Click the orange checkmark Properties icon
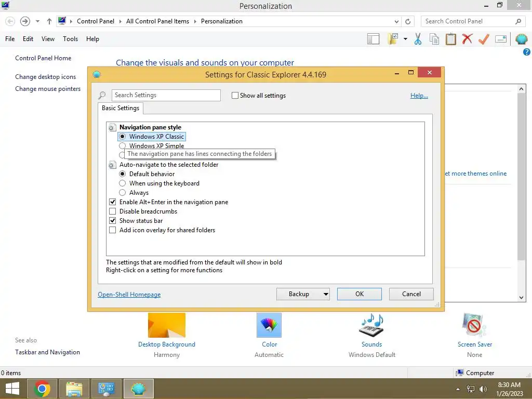 coord(484,39)
